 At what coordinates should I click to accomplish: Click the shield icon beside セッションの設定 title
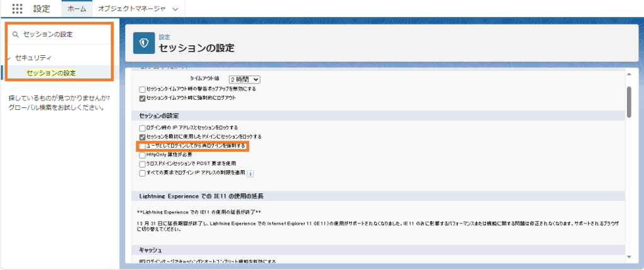point(144,43)
